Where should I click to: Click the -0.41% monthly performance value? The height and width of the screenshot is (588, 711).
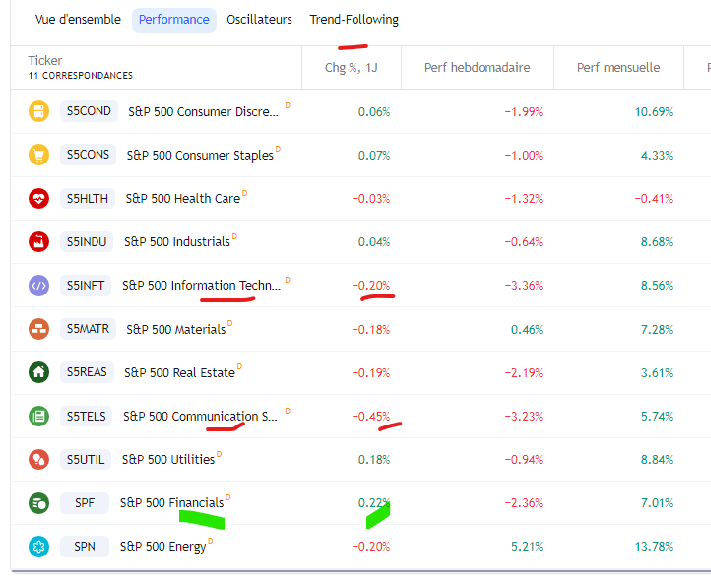(x=654, y=199)
